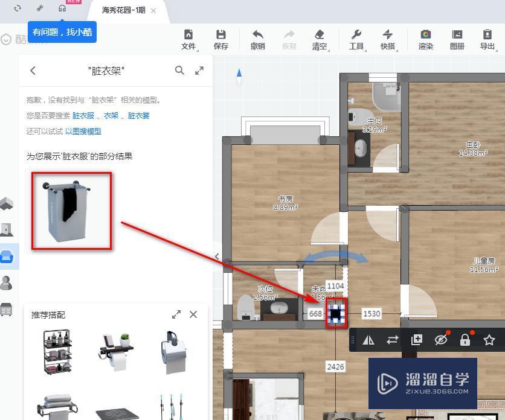Screen dimensions: 505x420
Task: Open the 文件 file dropdown menu
Action: coord(189,39)
